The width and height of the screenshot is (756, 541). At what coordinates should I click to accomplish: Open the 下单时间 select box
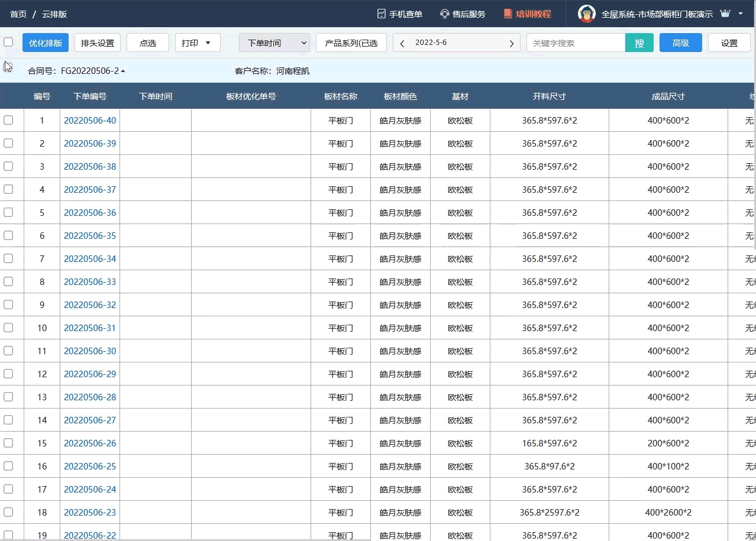(x=274, y=43)
